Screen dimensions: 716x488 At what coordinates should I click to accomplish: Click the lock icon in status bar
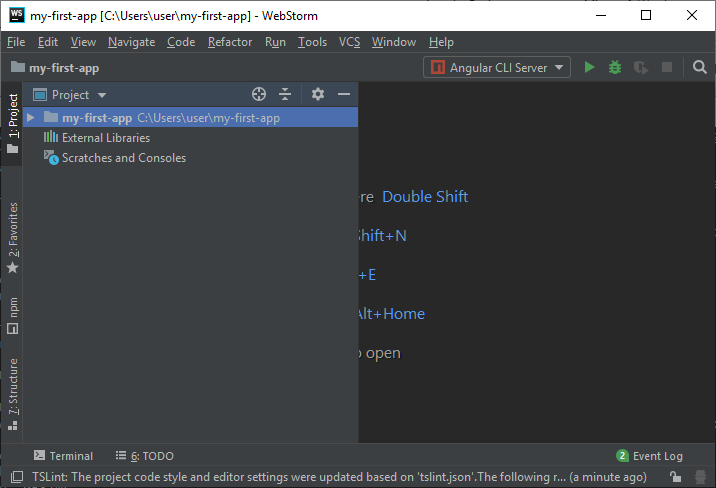coord(675,477)
